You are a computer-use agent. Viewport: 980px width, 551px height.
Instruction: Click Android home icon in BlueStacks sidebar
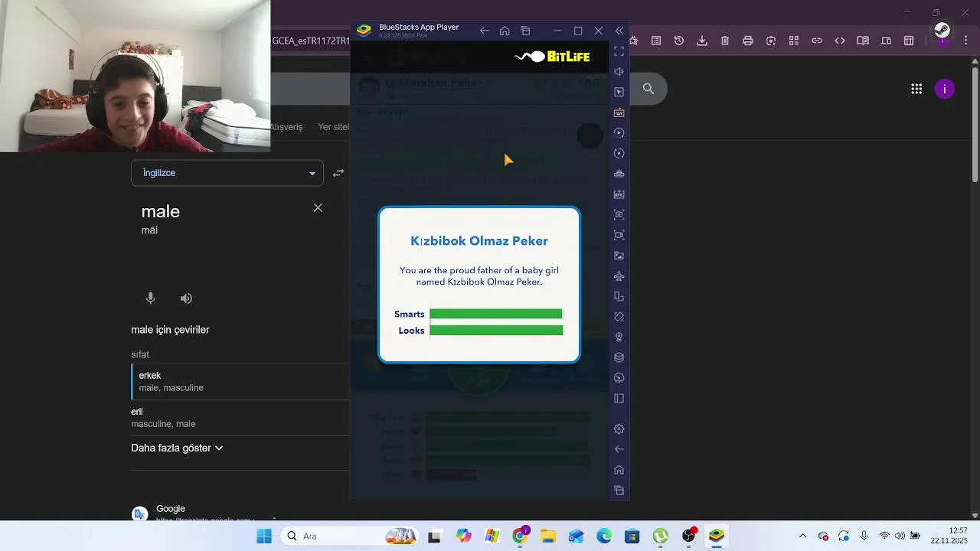tap(619, 470)
